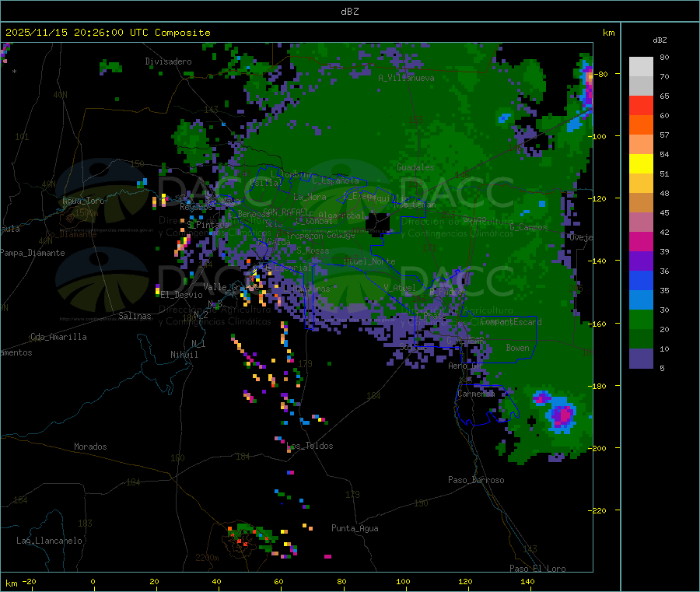This screenshot has width=700, height=592.
Task: Click the km unit label at bottom left
Action: [11, 583]
